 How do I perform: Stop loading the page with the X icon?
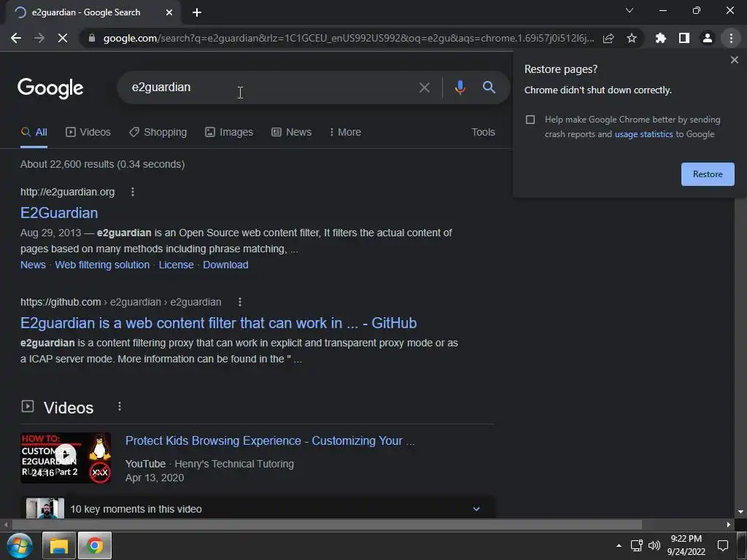tap(63, 38)
